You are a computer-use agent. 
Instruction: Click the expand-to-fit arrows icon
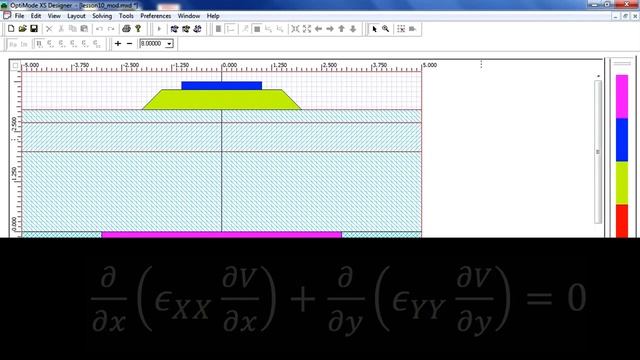point(307,29)
